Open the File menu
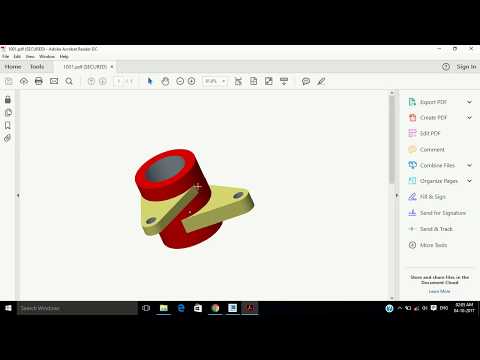480x360 pixels. (6, 56)
